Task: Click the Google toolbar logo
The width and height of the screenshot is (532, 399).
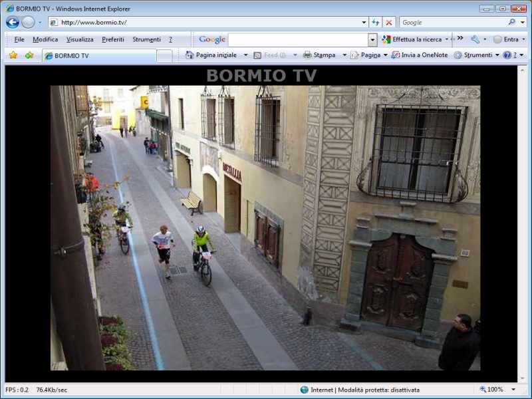Action: coord(212,39)
